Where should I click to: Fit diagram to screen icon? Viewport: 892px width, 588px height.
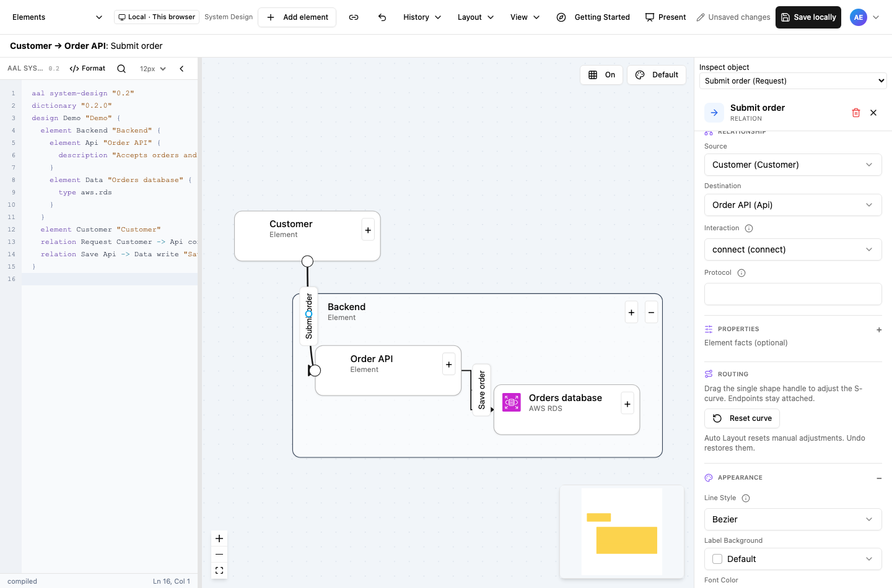coord(219,571)
